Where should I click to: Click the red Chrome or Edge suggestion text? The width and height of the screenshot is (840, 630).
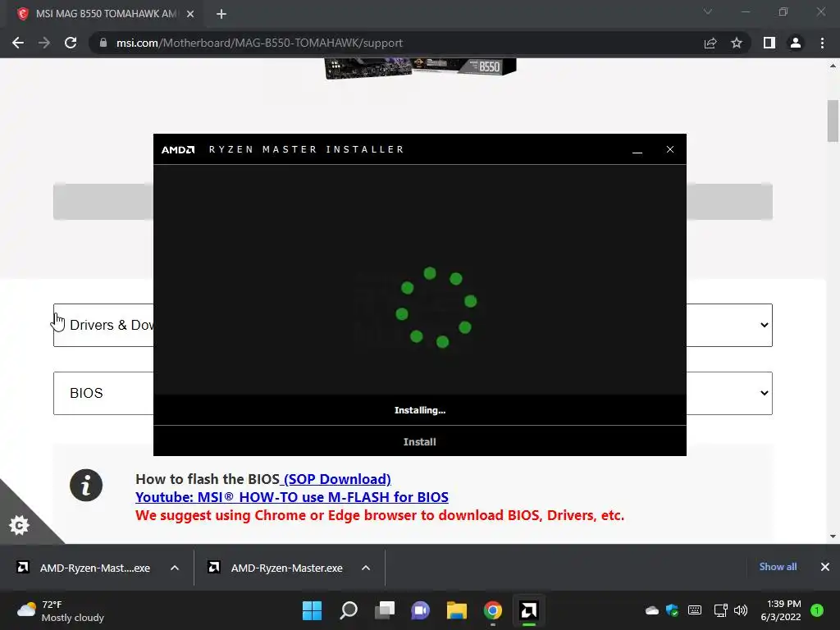tap(380, 515)
